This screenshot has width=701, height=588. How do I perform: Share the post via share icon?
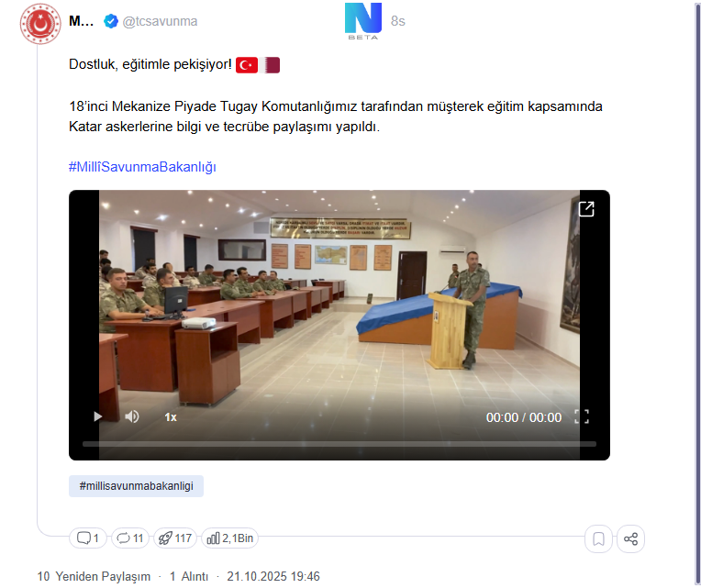coord(631,538)
